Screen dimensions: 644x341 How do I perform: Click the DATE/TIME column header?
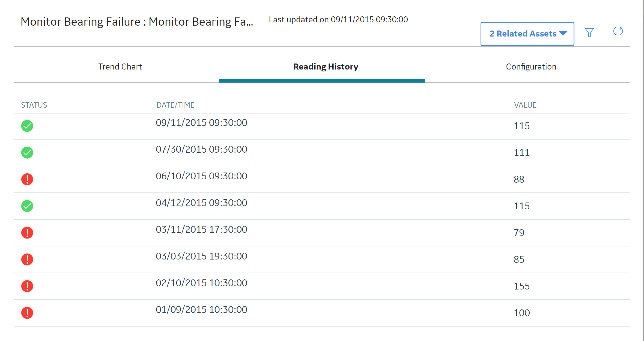tap(175, 105)
